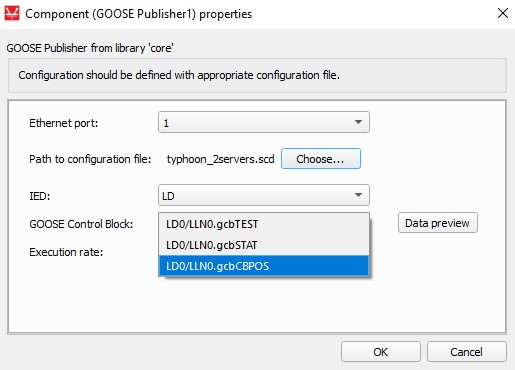Click the Ethernet port dropdown arrow
Image resolution: width=515 pixels, height=370 pixels.
pyautogui.click(x=358, y=122)
